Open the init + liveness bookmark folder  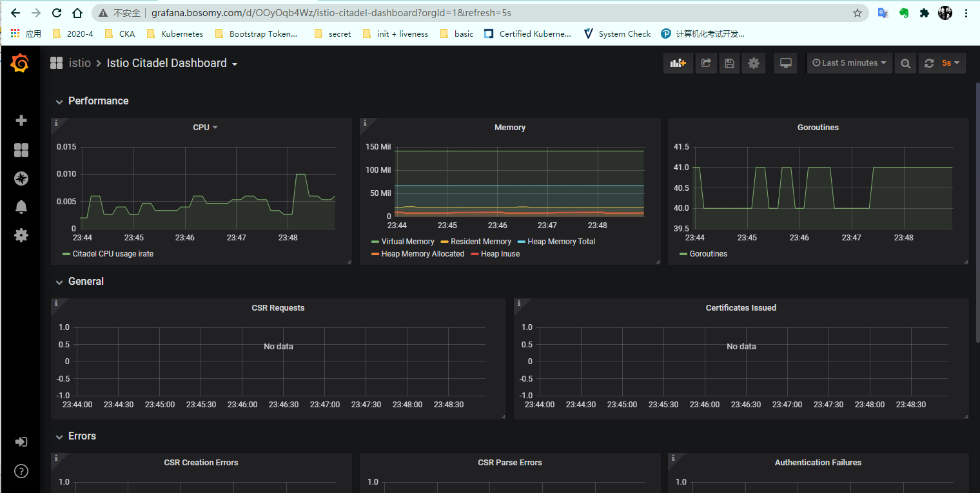395,34
